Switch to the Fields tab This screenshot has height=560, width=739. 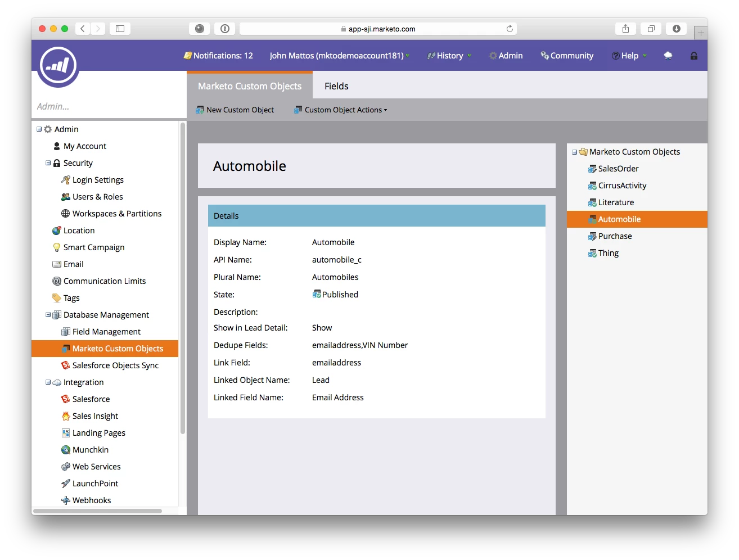(336, 86)
